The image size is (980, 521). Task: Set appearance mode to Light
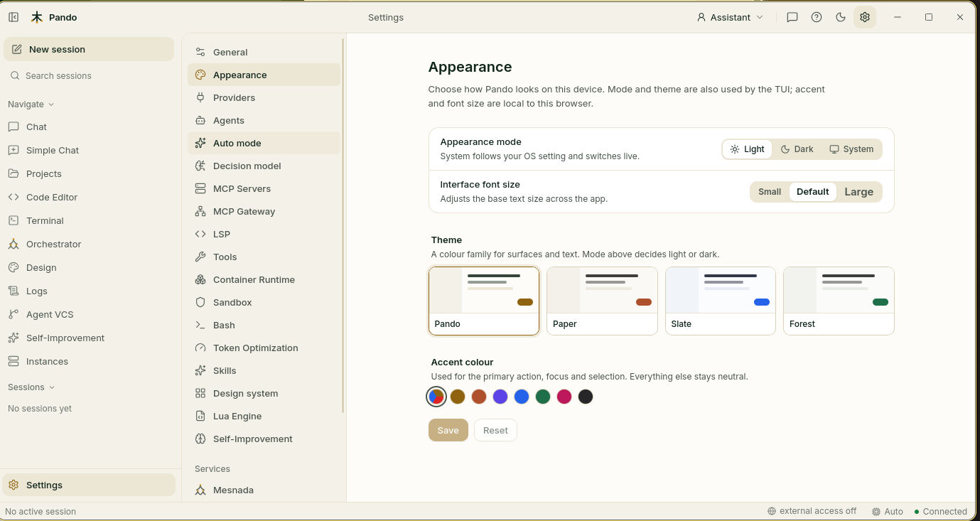click(747, 149)
